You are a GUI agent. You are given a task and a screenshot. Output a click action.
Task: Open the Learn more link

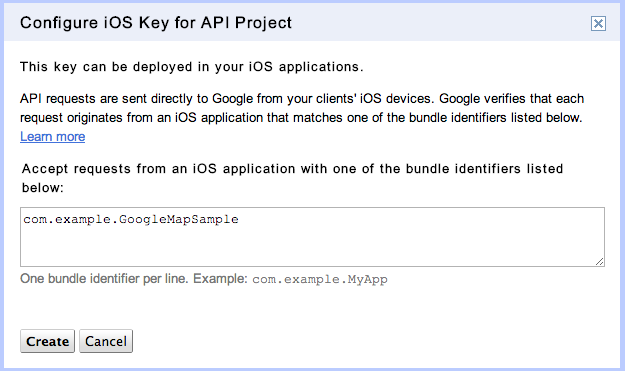click(x=53, y=137)
